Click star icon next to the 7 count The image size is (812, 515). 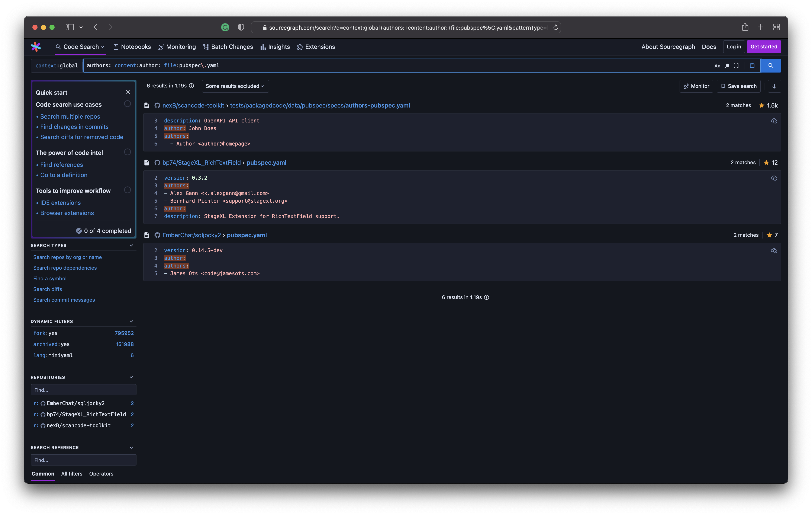point(769,235)
